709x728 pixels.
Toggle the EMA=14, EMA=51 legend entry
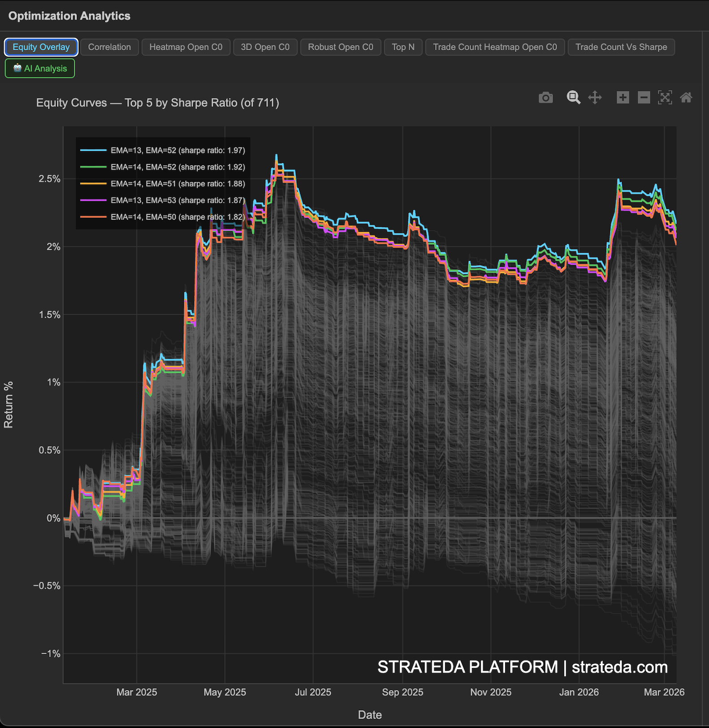(x=177, y=184)
